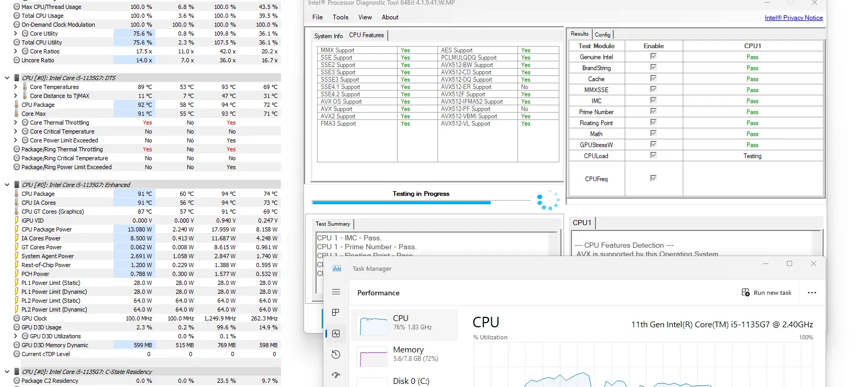868x387 pixels.
Task: Click the sensor icon beside GPU D3D Memory Dynamic
Action: click(x=17, y=345)
